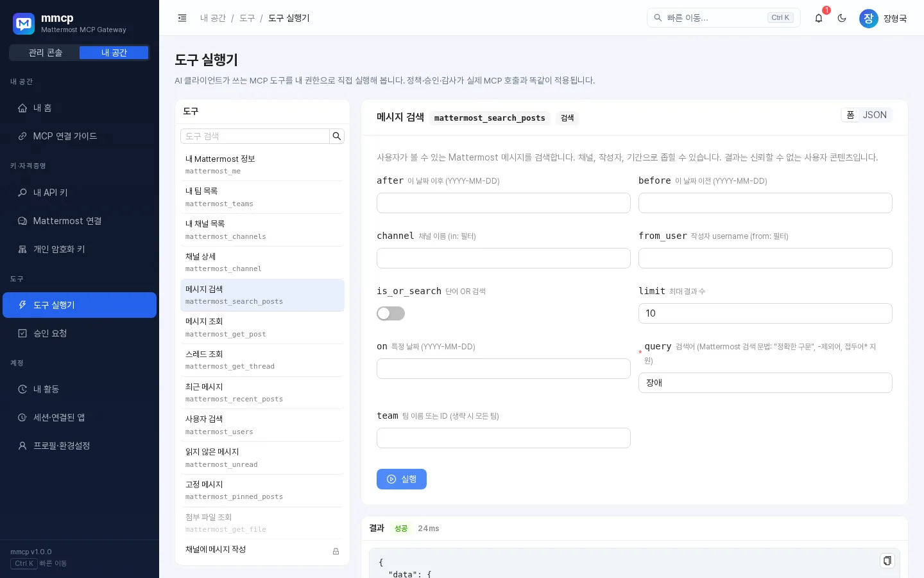Select 내 팀 목록 tool
The image size is (924, 578).
[262, 197]
